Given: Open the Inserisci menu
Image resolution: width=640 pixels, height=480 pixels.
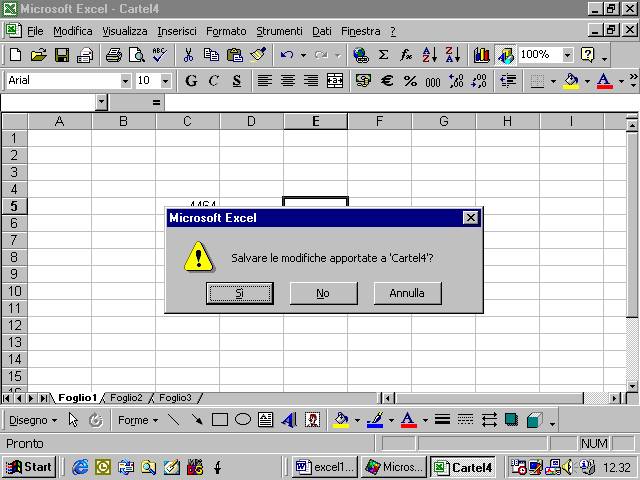Looking at the screenshot, I should click(177, 31).
